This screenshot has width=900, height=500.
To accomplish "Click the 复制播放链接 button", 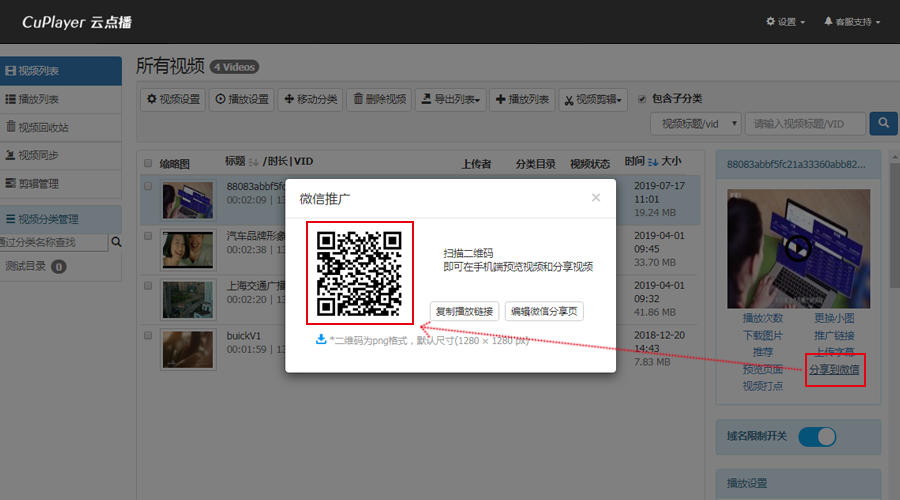I will click(x=464, y=311).
